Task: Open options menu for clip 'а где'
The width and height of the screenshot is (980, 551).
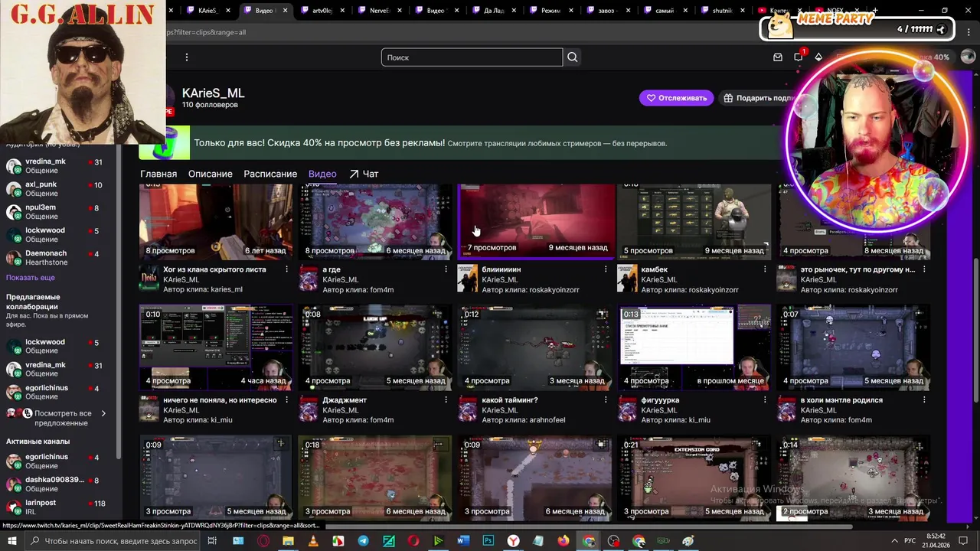Action: click(446, 269)
